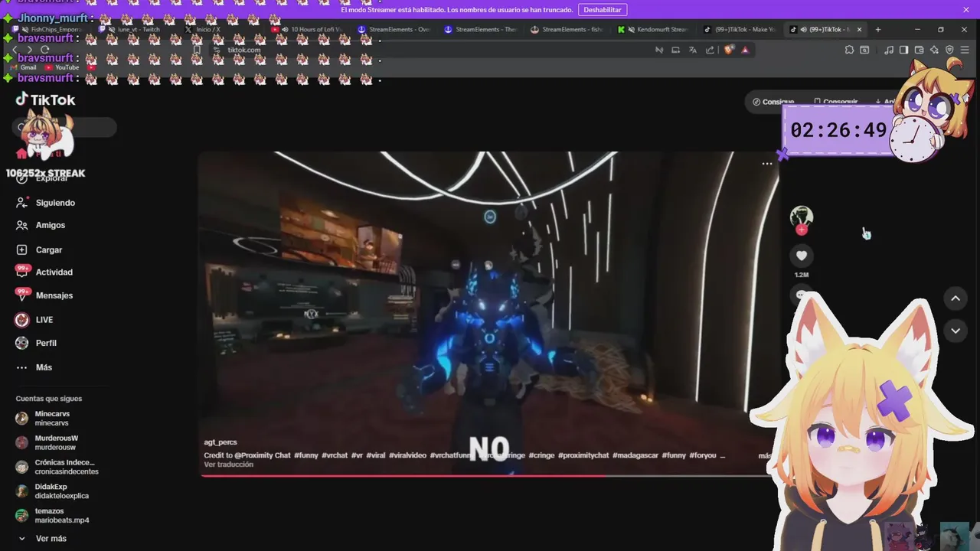Open browser extensions puzzle icon

click(849, 50)
